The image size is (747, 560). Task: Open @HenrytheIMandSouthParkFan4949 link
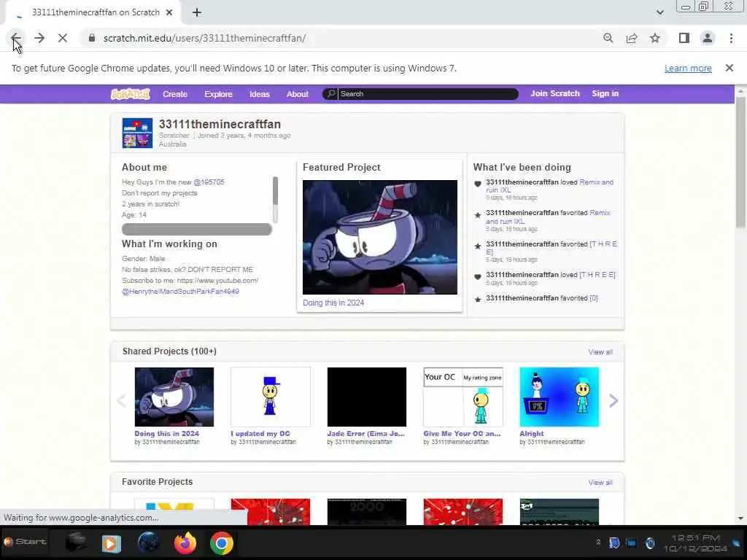[181, 292]
